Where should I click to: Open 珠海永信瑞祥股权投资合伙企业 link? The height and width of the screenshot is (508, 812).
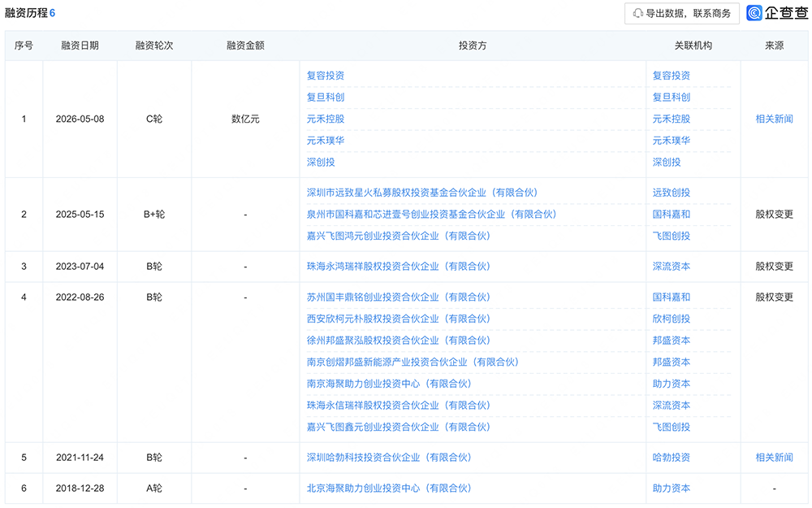pos(398,406)
